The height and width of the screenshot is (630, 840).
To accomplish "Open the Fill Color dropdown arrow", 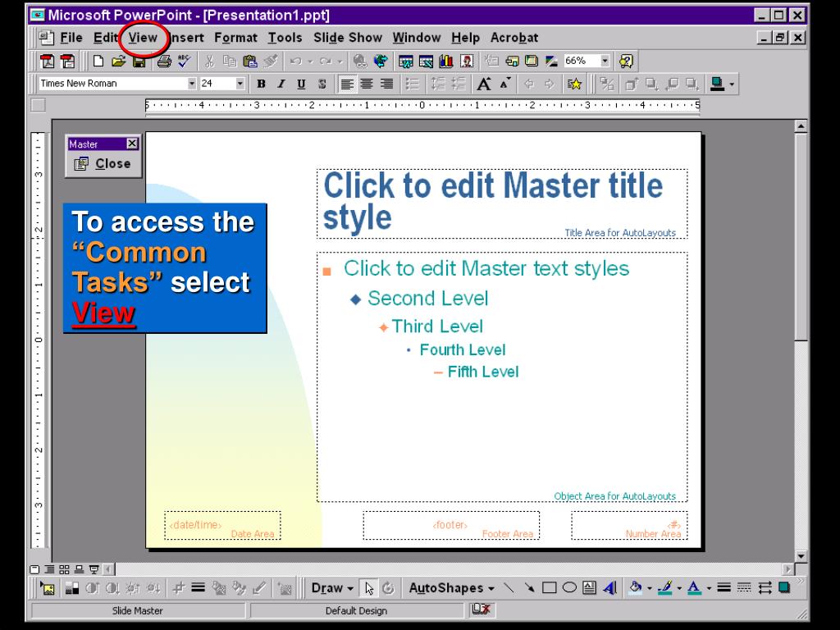I will point(650,588).
